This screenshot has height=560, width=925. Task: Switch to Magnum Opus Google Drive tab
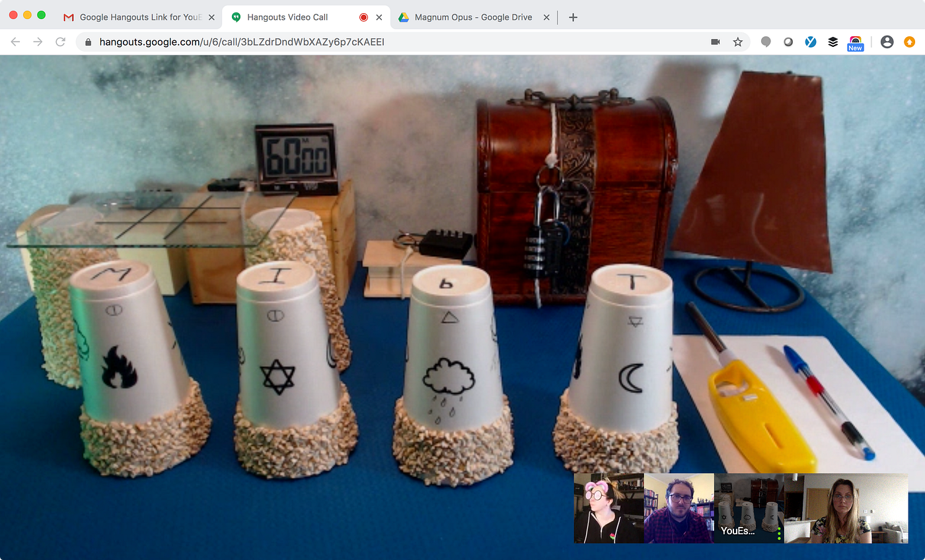pyautogui.click(x=472, y=17)
